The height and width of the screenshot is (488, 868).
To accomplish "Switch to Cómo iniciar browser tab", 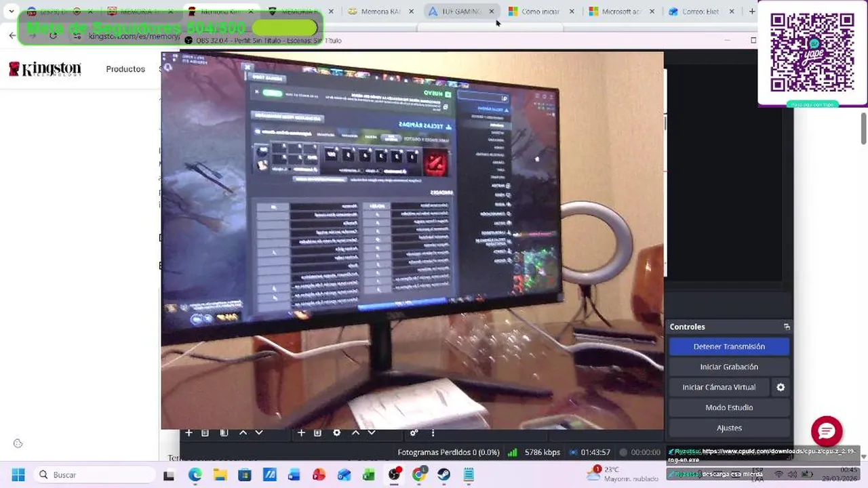I will (x=542, y=12).
